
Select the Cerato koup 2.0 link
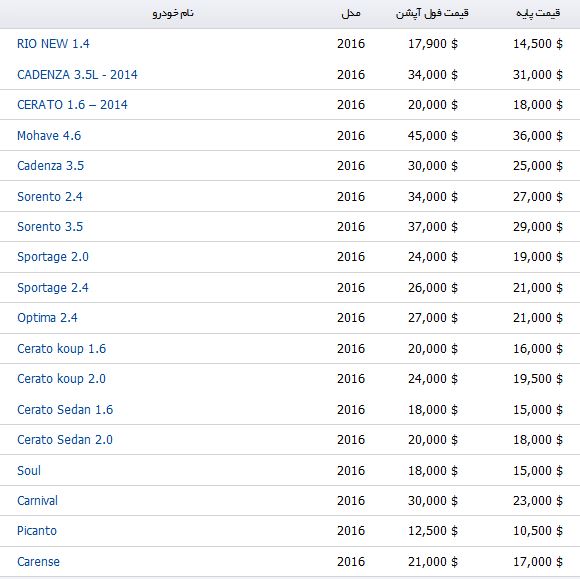[61, 379]
